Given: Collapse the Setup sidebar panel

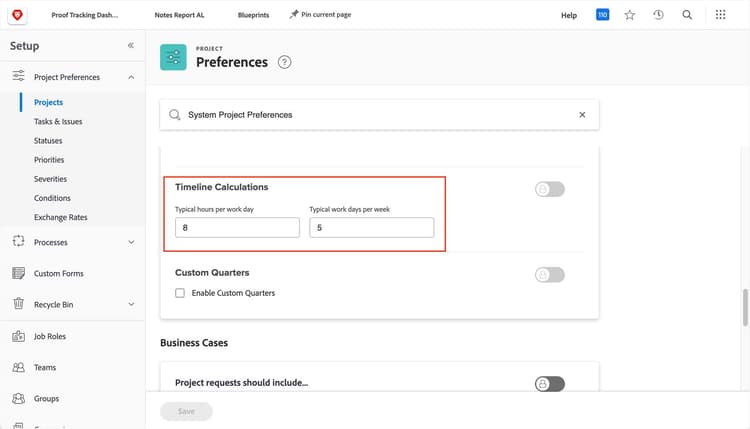Looking at the screenshot, I should point(131,46).
